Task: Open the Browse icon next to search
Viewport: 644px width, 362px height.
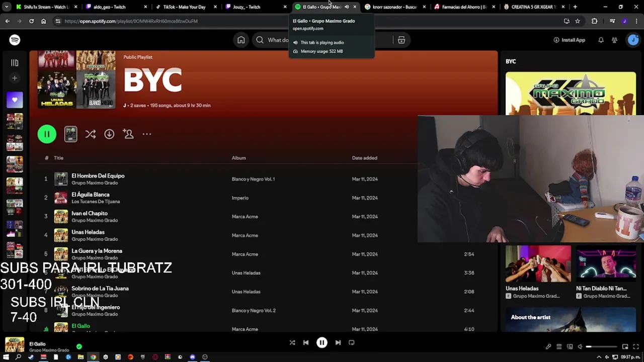Action: (x=401, y=40)
